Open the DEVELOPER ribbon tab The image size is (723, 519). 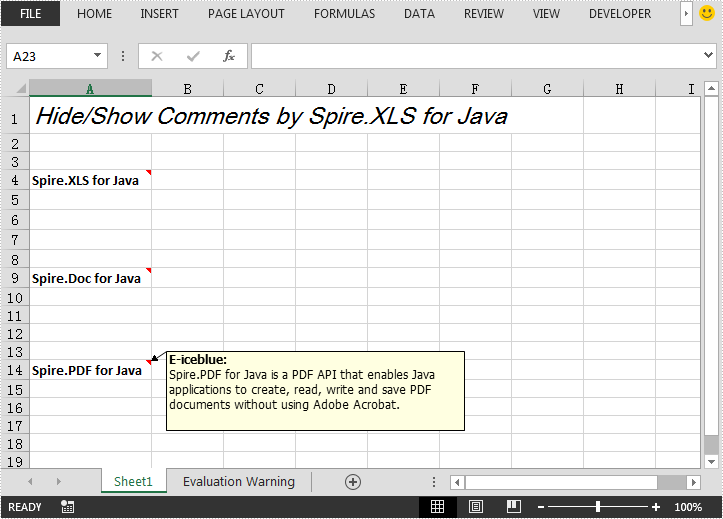620,14
